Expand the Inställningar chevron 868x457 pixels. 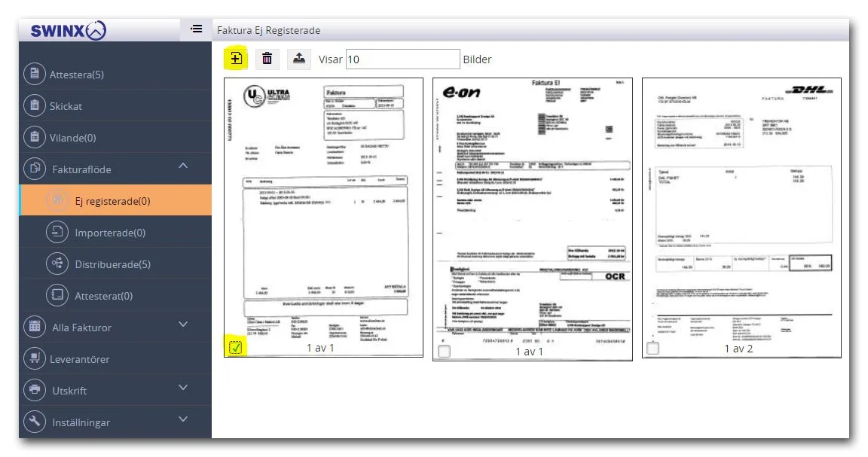tap(183, 419)
